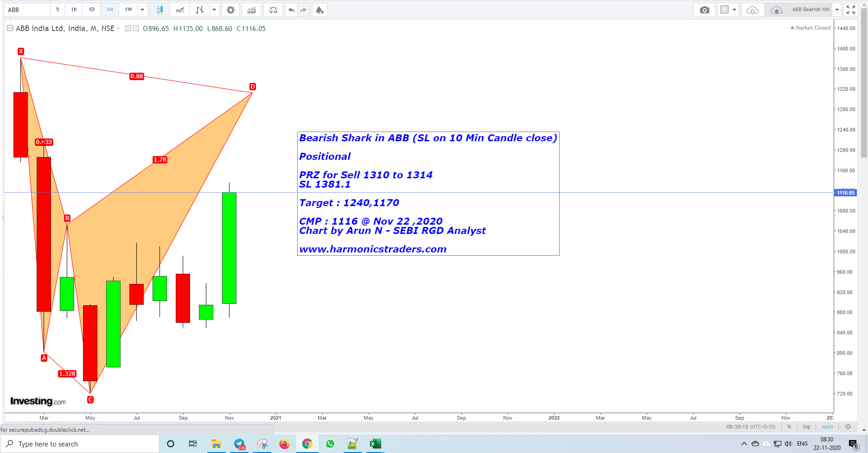Open the timeframe dropdown next to 1W
This screenshot has height=453, width=868.
[x=142, y=9]
